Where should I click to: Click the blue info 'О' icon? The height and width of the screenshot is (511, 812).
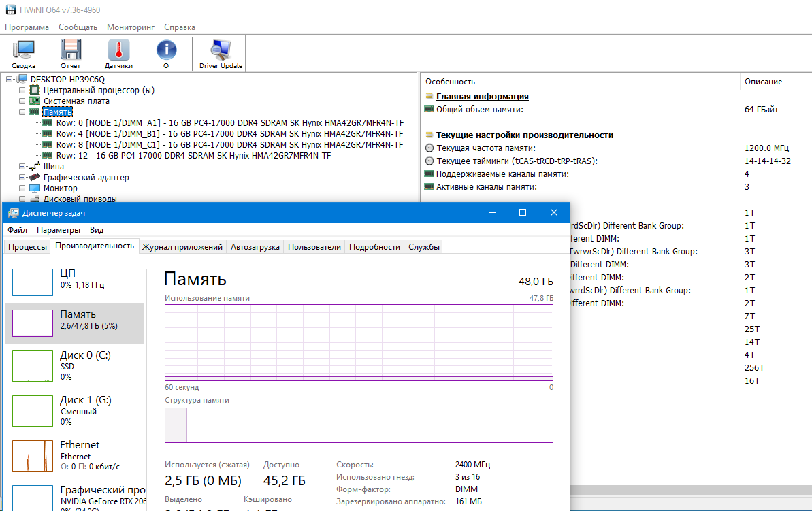166,54
